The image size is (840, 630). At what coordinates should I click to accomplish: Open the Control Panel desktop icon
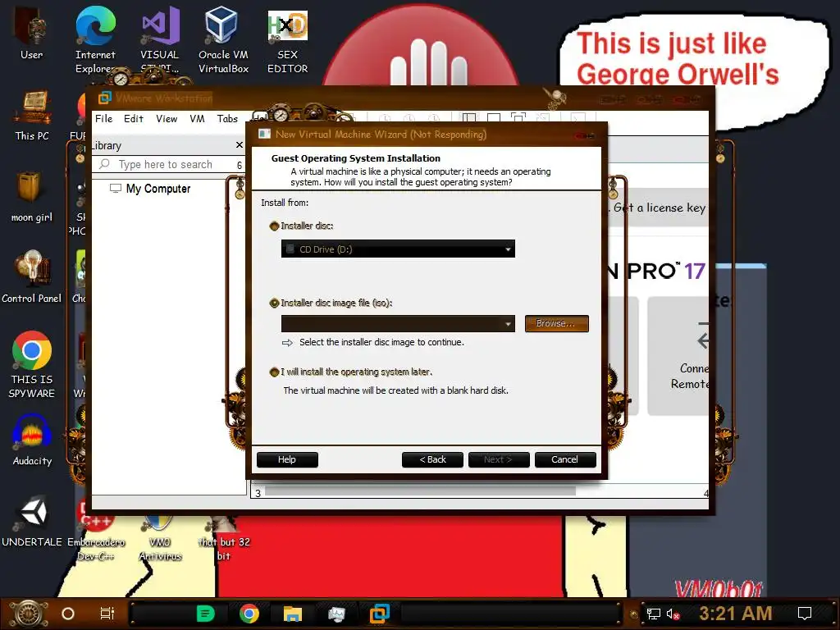click(x=31, y=276)
